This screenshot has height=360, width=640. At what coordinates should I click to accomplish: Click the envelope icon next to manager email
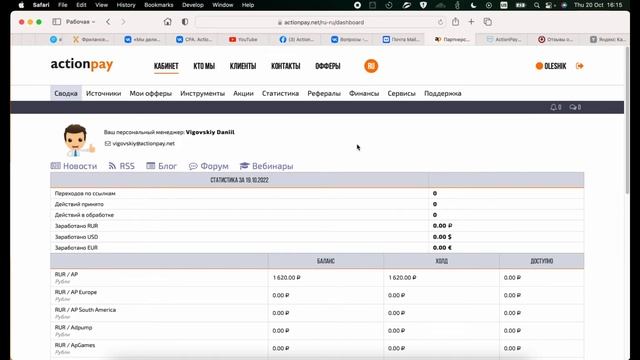108,143
